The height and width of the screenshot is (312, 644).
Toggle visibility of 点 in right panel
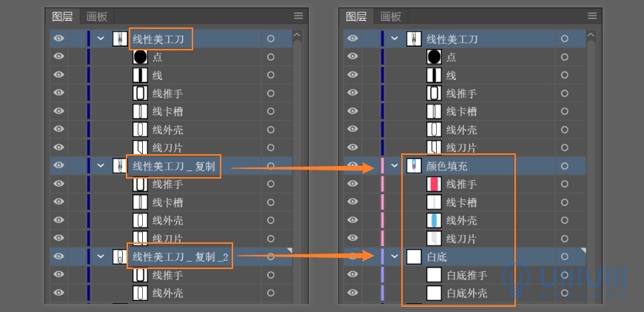[x=353, y=56]
